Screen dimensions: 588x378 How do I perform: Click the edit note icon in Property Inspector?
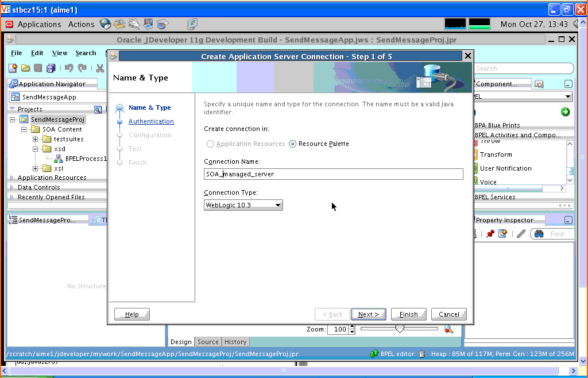tap(502, 234)
